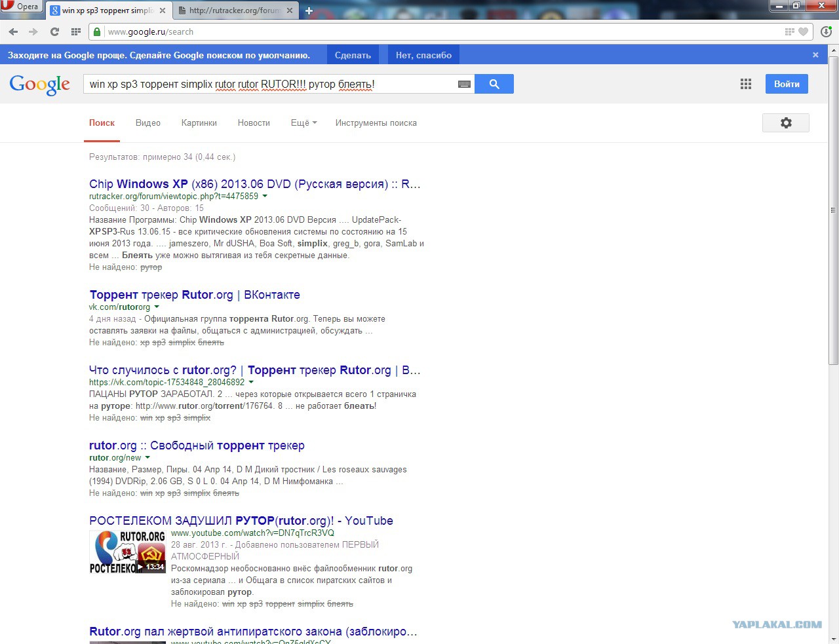This screenshot has height=644, width=839.
Task: Click the green URL vk.com/rutororg
Action: click(x=119, y=307)
